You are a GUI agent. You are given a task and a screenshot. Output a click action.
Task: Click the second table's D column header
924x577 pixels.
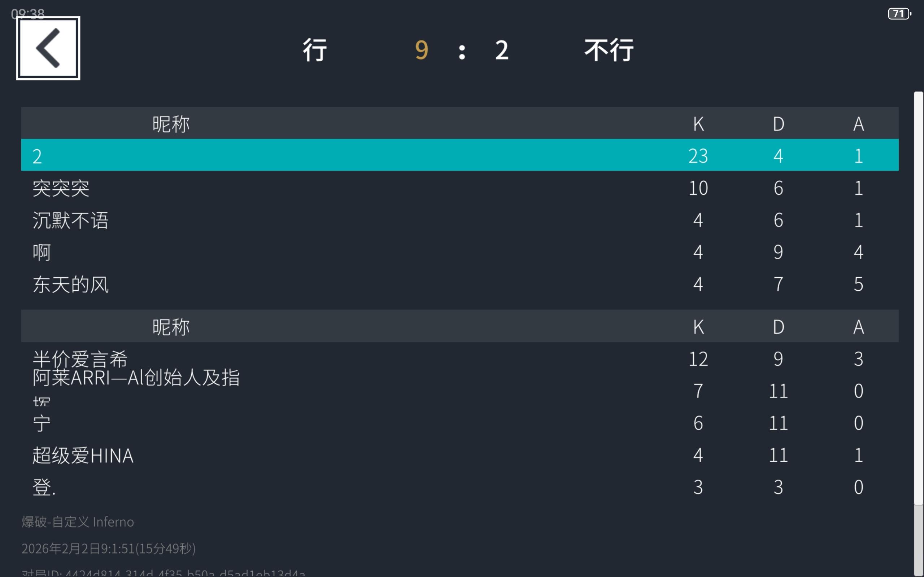[x=778, y=327]
